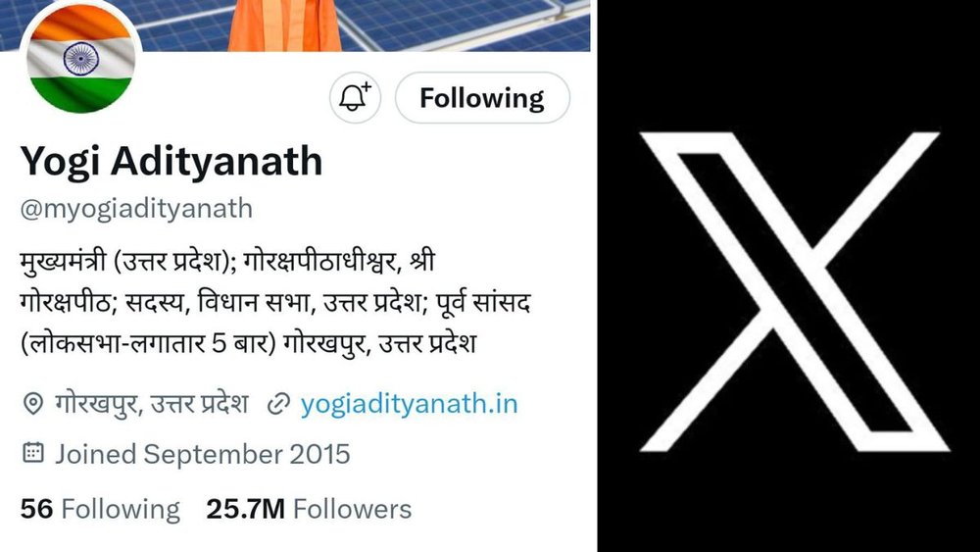View the 56 Following list
The height and width of the screenshot is (552, 980).
pos(100,510)
